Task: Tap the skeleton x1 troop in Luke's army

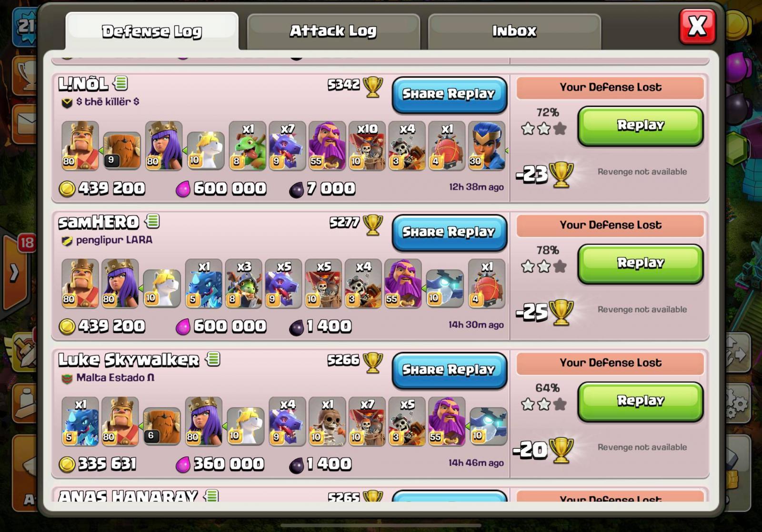Action: coord(327,421)
